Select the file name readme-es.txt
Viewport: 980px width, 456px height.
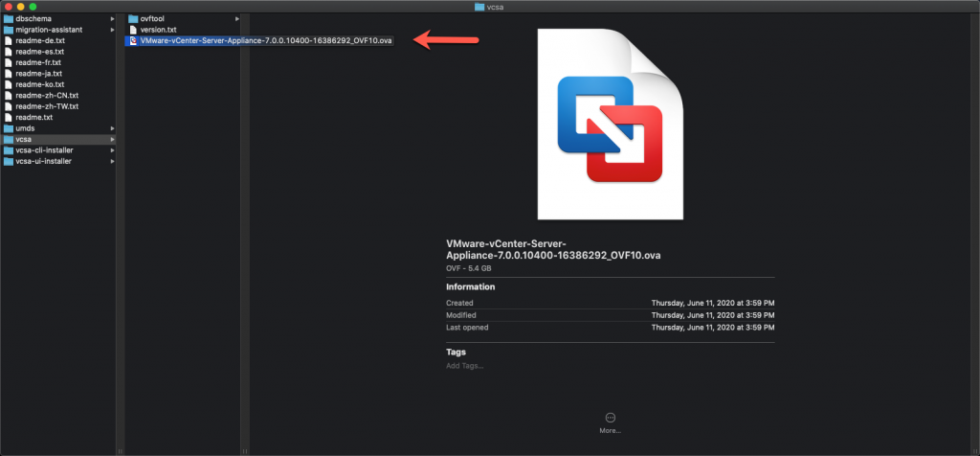(40, 52)
